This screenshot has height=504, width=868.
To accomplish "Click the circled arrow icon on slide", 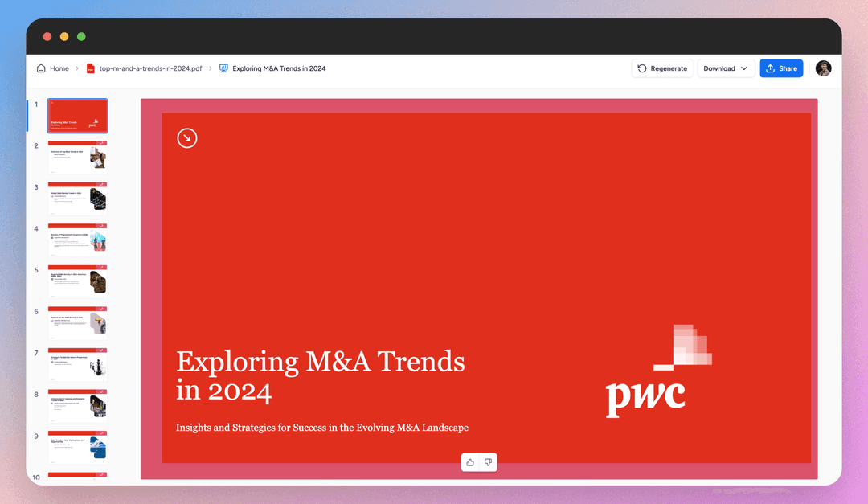I will tap(187, 138).
